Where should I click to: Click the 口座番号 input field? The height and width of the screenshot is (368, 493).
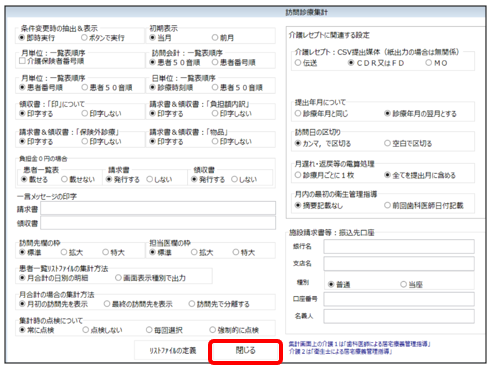(x=399, y=299)
